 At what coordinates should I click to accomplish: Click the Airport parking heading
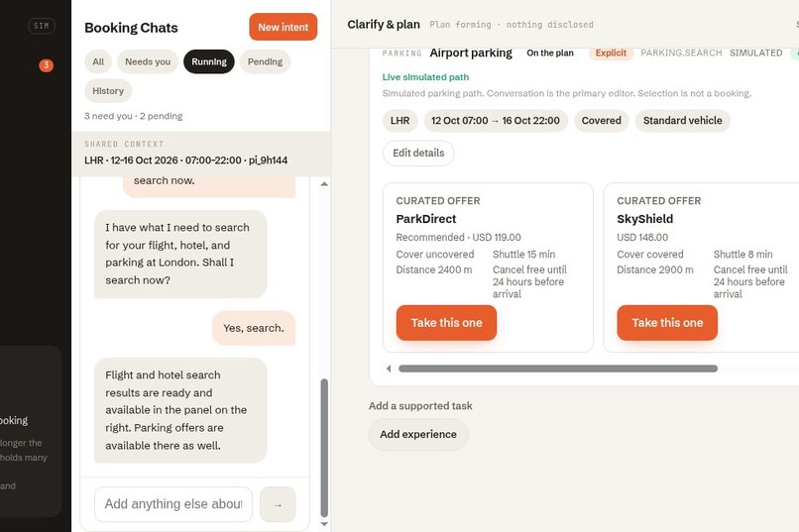click(471, 53)
